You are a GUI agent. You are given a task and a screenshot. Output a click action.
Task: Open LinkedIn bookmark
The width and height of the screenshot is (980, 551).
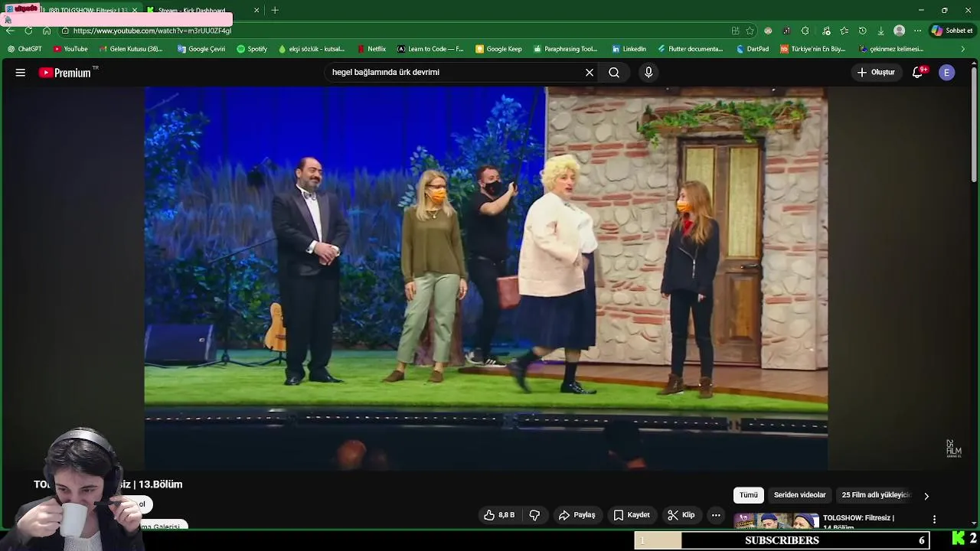point(629,49)
